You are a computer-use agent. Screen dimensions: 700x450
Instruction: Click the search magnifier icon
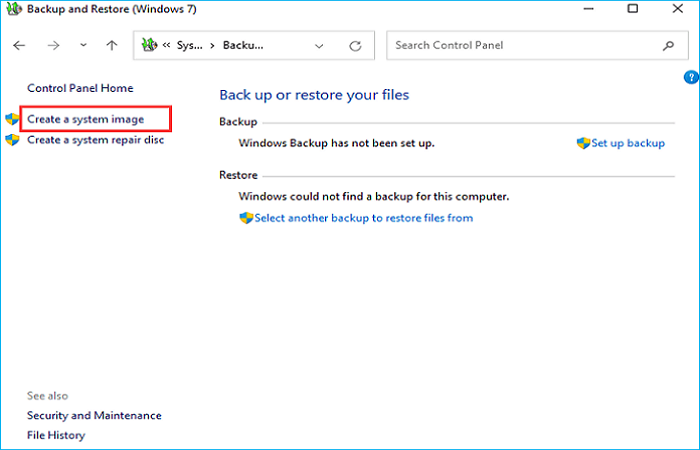(x=668, y=46)
